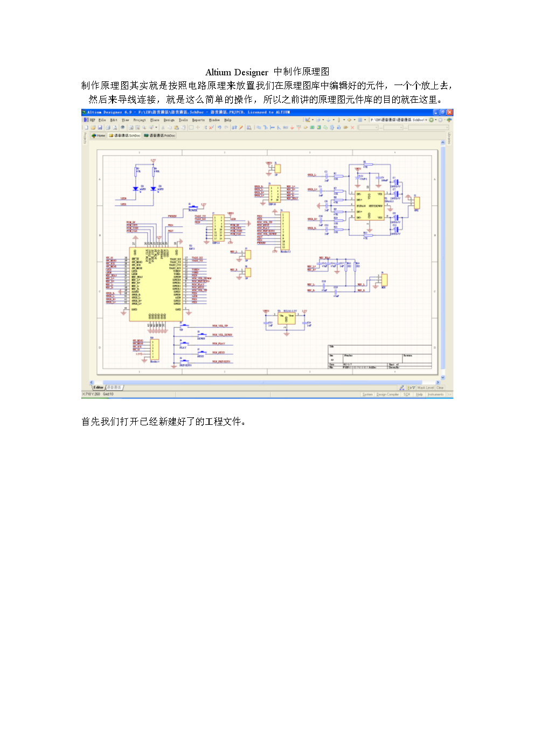The width and height of the screenshot is (535, 756).
Task: Click the Open folder icon
Action: point(93,128)
